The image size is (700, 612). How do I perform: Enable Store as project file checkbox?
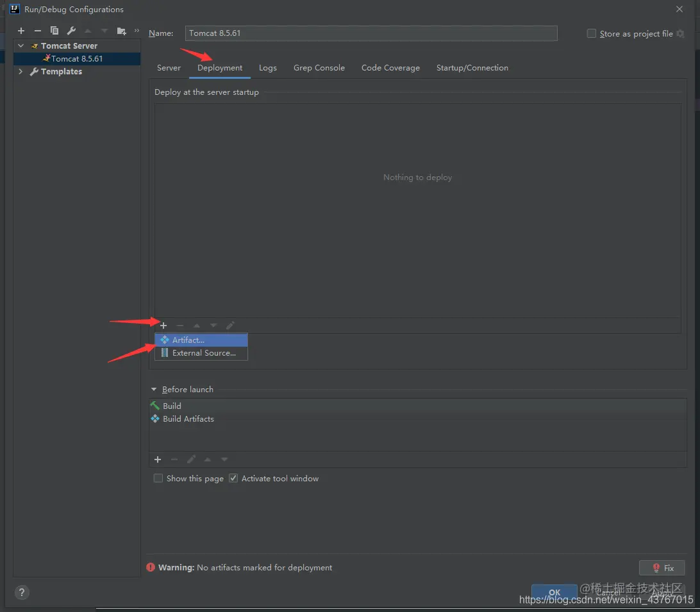tap(592, 33)
